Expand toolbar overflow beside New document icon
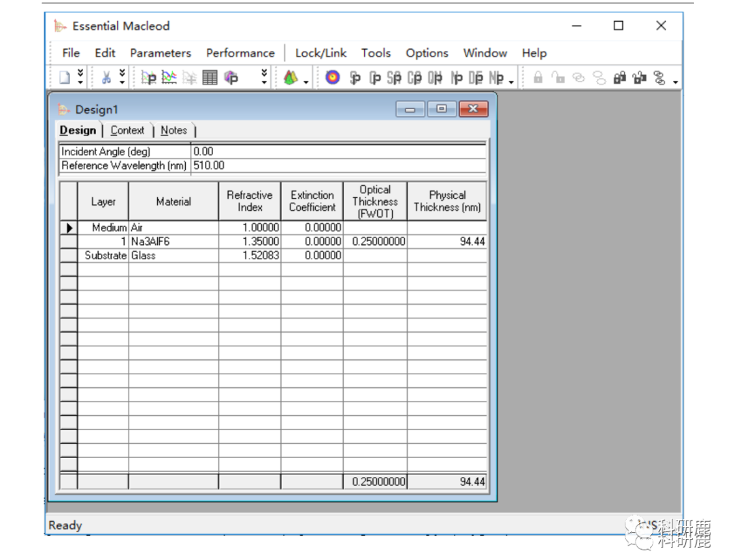The width and height of the screenshot is (735, 560). 80,78
